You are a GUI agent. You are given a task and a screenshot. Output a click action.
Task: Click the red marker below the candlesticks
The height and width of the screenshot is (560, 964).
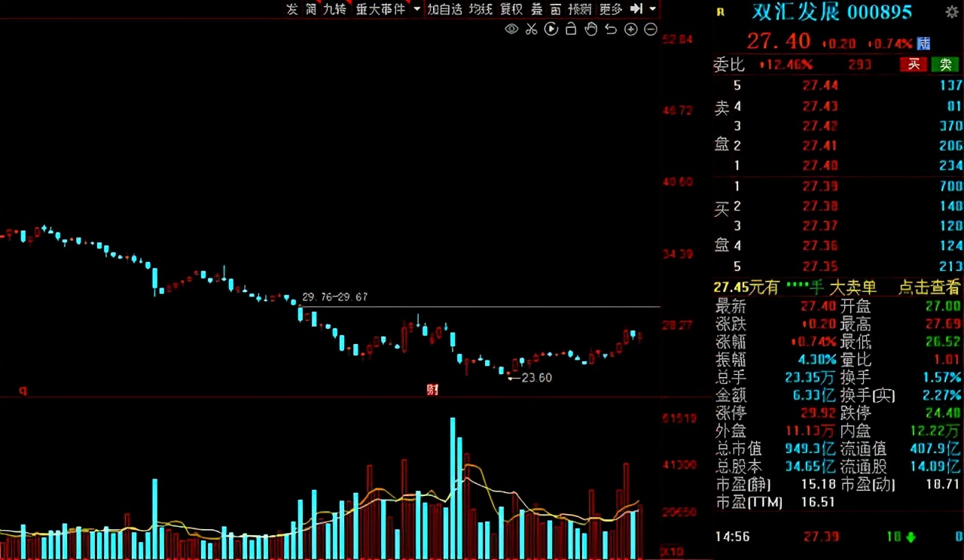pos(432,389)
